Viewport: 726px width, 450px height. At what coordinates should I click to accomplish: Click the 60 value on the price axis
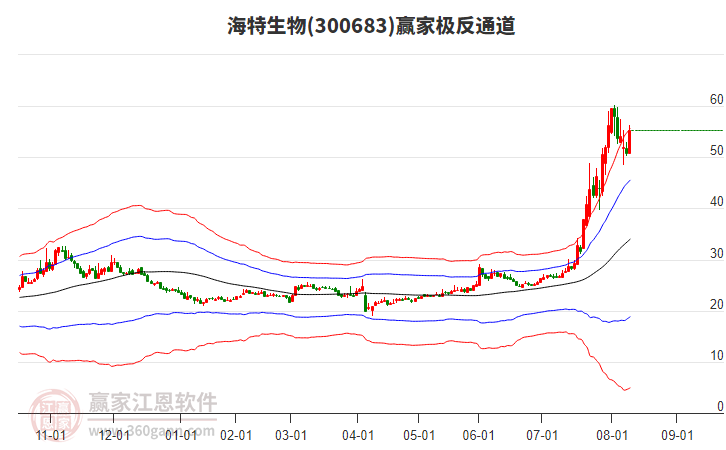(717, 100)
